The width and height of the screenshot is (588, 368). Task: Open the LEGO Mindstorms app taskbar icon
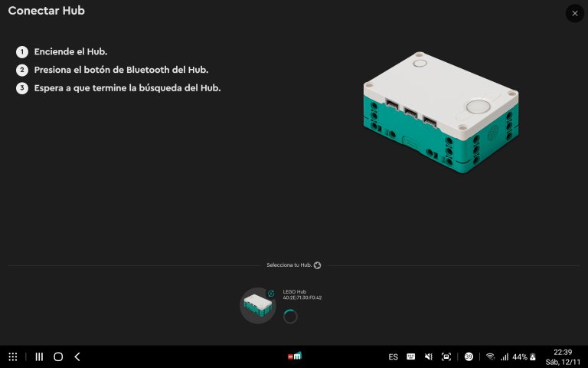tap(294, 356)
